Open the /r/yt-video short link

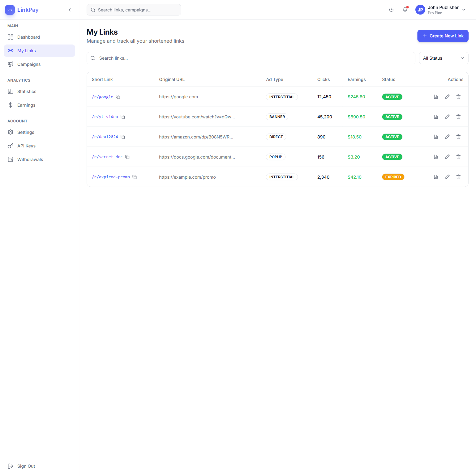point(105,117)
